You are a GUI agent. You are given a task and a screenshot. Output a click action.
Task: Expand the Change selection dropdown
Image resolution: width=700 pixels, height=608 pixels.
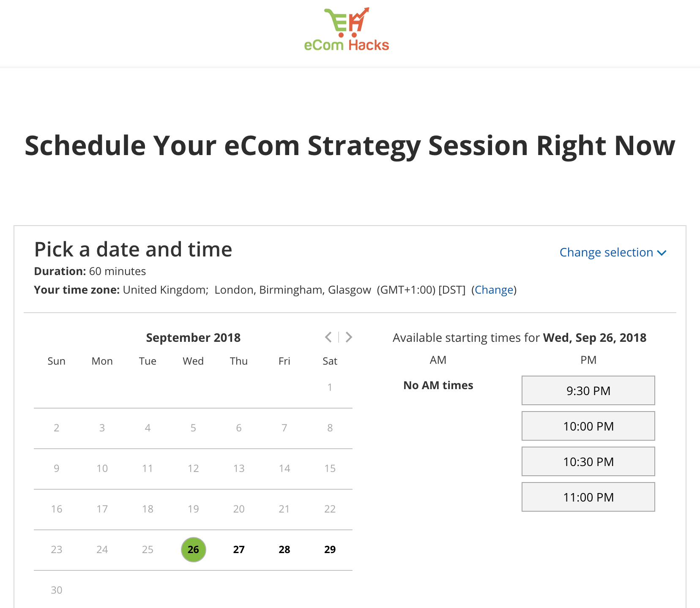pyautogui.click(x=612, y=253)
